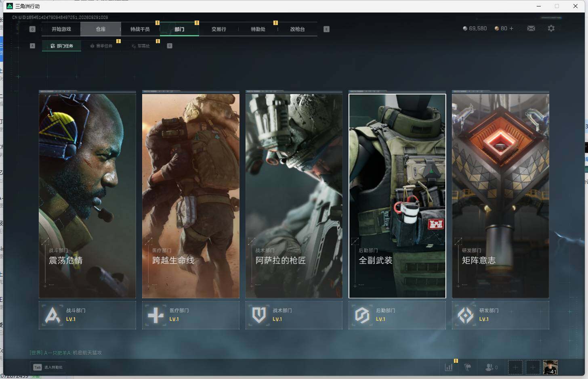This screenshot has height=379, width=588.
Task: Click the world chat message line
Action: (66, 353)
